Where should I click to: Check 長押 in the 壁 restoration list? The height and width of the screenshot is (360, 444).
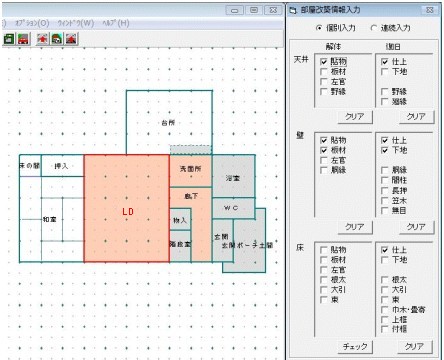pyautogui.click(x=385, y=191)
